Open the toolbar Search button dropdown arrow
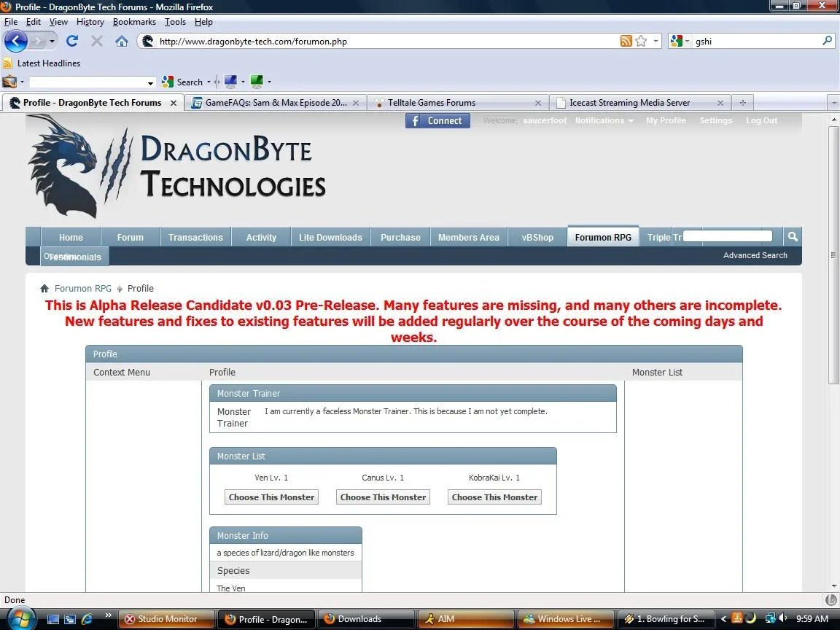 coord(209,82)
